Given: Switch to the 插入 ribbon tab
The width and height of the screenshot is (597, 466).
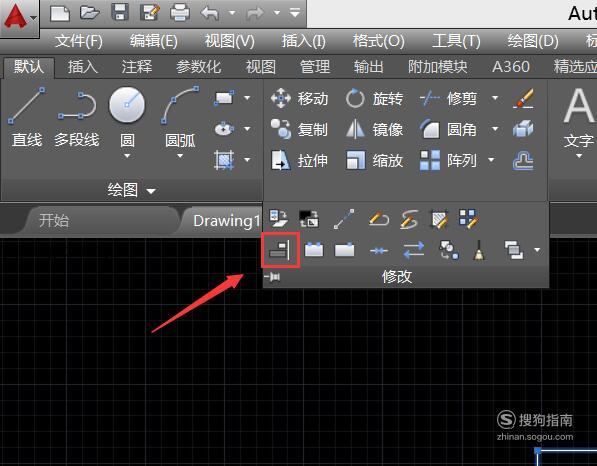Looking at the screenshot, I should 83,67.
